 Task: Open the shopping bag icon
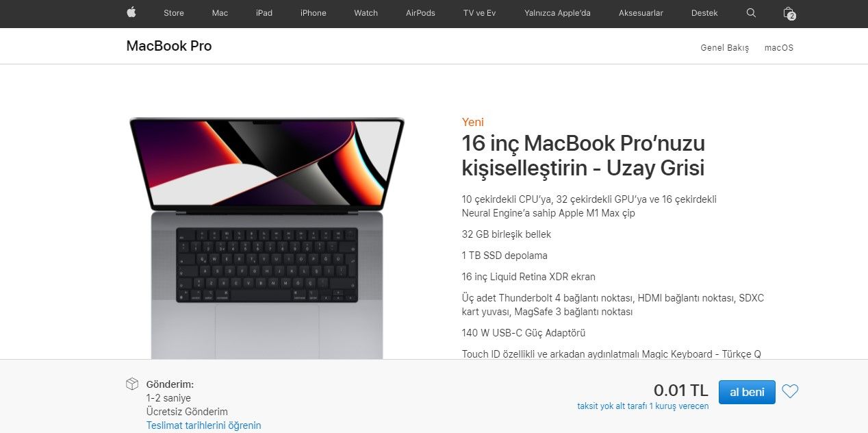click(x=789, y=13)
